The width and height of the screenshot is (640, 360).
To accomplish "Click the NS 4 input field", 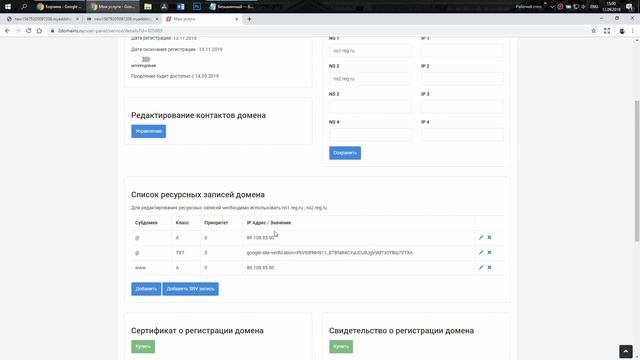I will click(x=371, y=135).
